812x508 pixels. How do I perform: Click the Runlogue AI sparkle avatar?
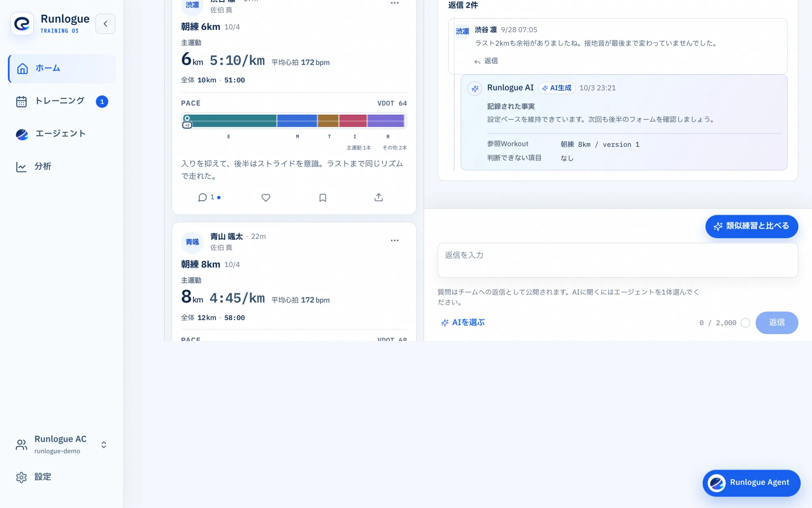(475, 88)
